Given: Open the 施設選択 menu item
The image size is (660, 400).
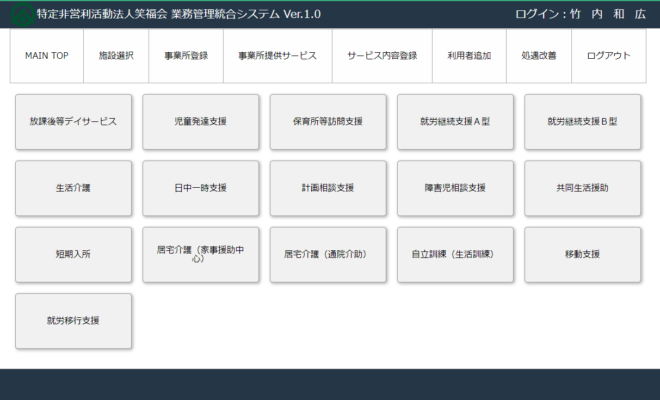Looking at the screenshot, I should (x=116, y=56).
